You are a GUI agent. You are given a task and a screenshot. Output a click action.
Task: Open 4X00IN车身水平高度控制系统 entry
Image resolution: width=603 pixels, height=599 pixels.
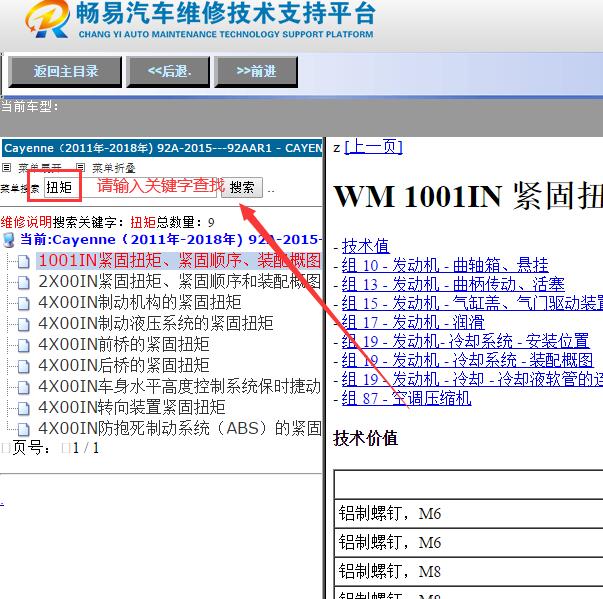pyautogui.click(x=179, y=386)
